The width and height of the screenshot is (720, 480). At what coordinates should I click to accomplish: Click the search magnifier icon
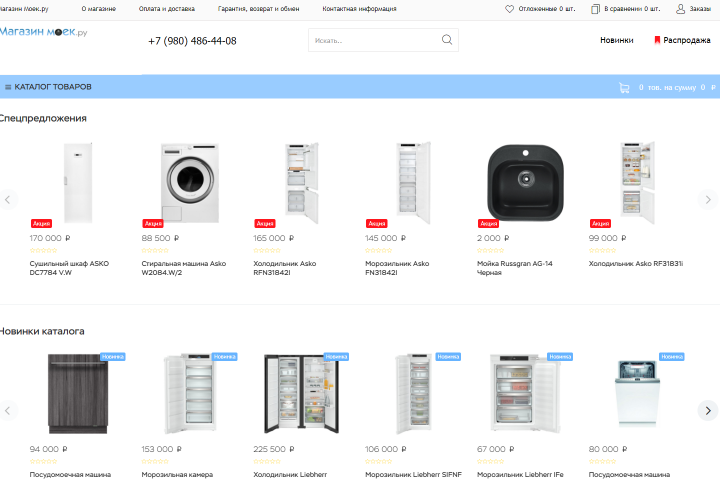[x=447, y=40]
